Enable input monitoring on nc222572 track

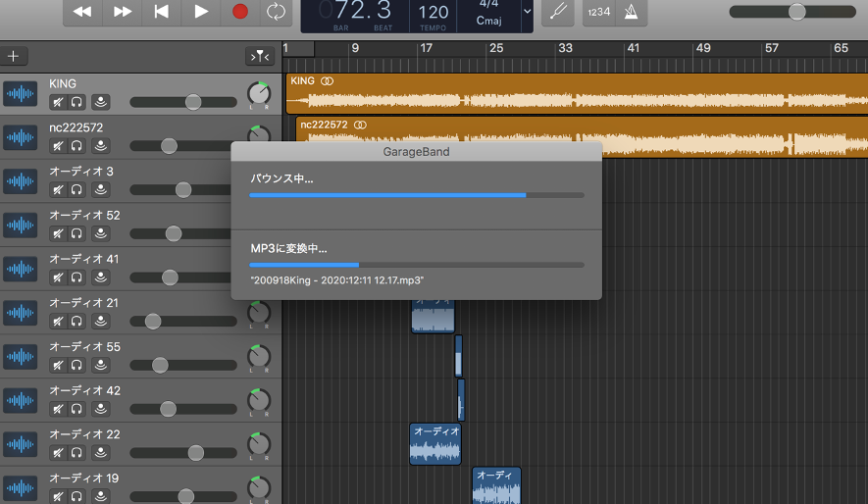pos(101,145)
